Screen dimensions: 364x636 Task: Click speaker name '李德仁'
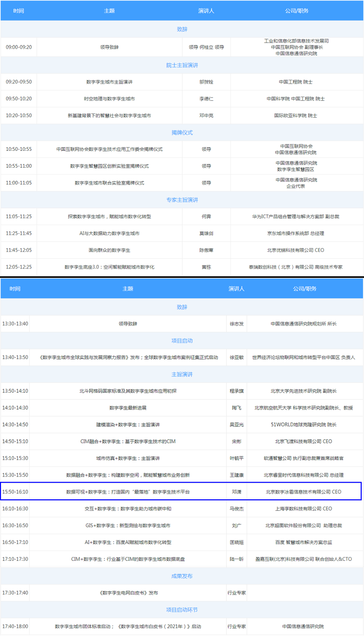coord(206,99)
